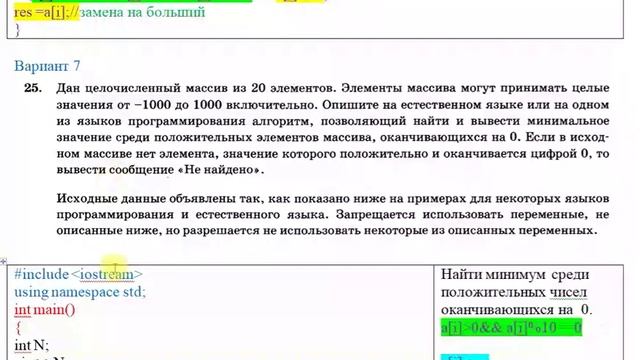640x360 pixels.
Task: Click the paragraph starting 'Исходные данные объявлены так'
Action: [x=333, y=214]
